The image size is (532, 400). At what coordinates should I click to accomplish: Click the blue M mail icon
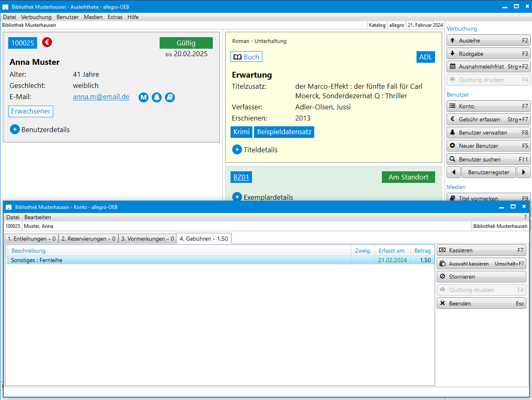tap(144, 97)
